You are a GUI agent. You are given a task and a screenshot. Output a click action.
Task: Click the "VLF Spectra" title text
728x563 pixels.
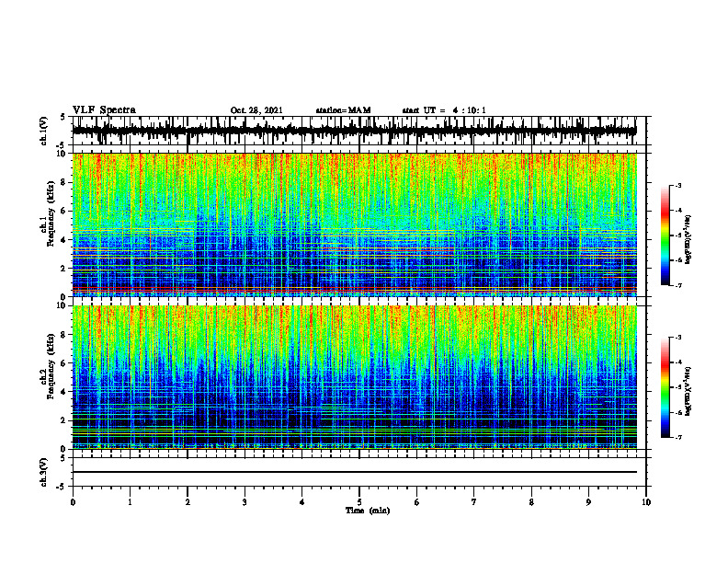[x=104, y=110]
